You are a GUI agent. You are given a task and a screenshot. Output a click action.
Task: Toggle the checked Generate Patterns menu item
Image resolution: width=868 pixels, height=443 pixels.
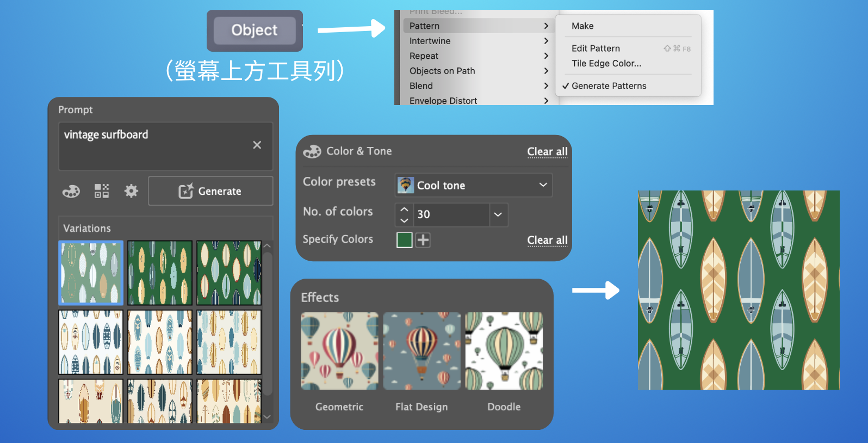point(609,86)
